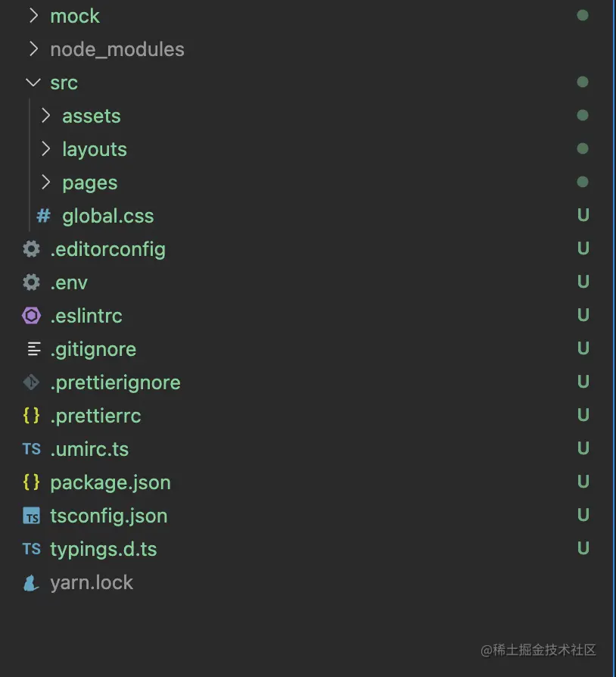Image resolution: width=616 pixels, height=677 pixels.
Task: Click the tsconfig.json file icon
Action: pos(30,515)
